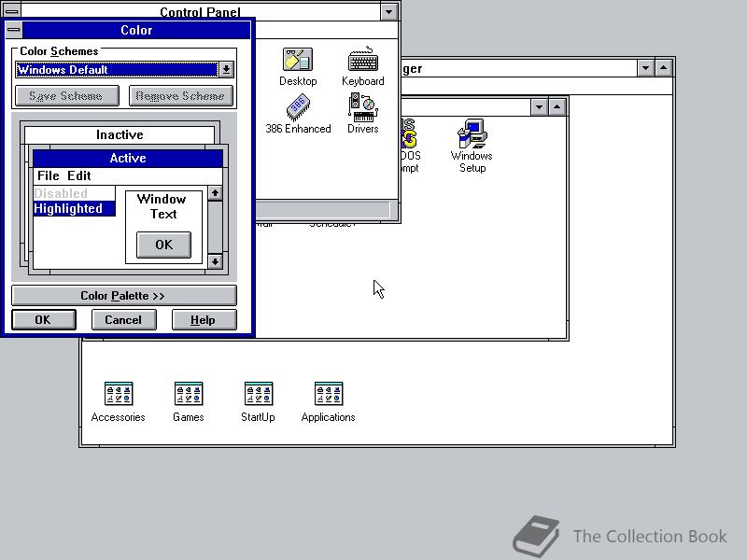The width and height of the screenshot is (747, 560).
Task: Minimize the Program Manager window
Action: (x=645, y=68)
